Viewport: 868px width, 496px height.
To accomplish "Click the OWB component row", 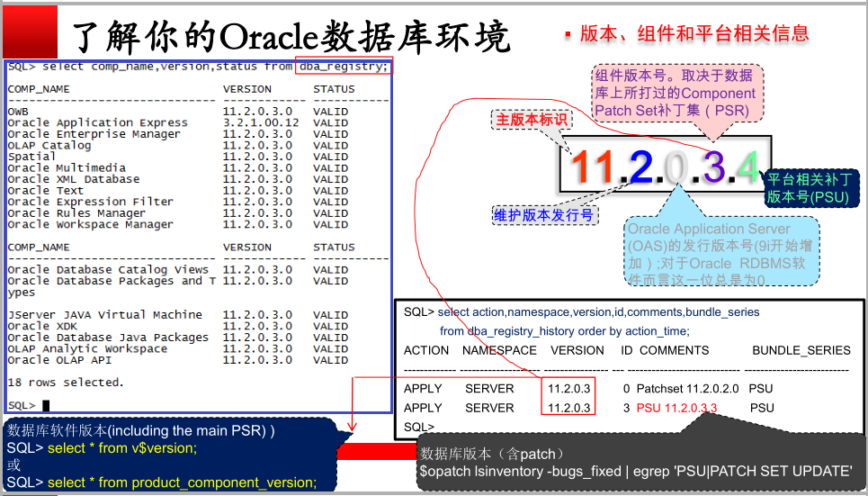I will [178, 112].
